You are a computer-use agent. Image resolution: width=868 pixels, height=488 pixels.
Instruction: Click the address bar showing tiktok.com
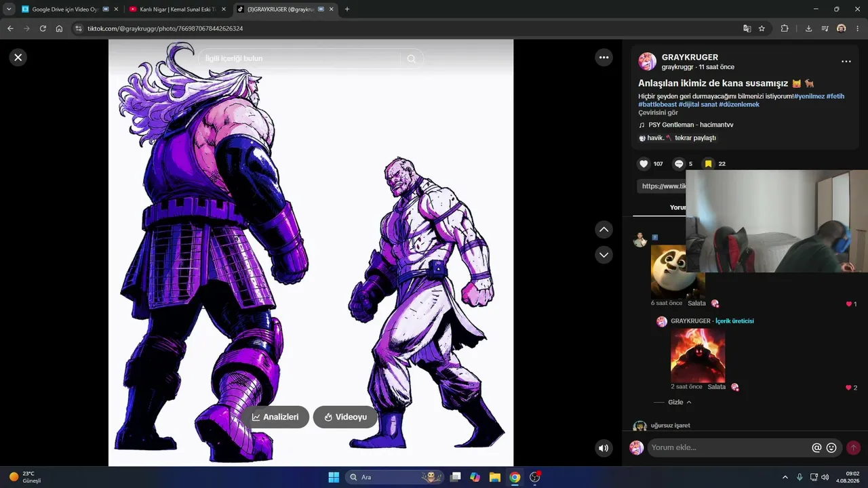coord(407,28)
